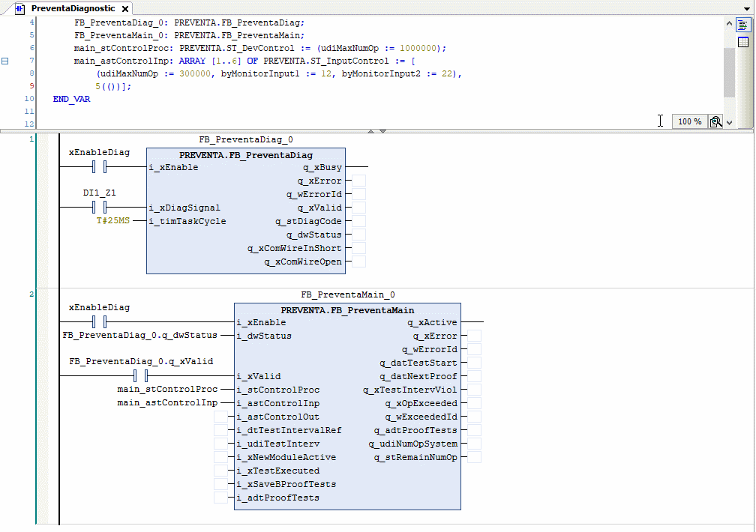
Task: Switch to tabular declaration view
Action: pyautogui.click(x=742, y=42)
